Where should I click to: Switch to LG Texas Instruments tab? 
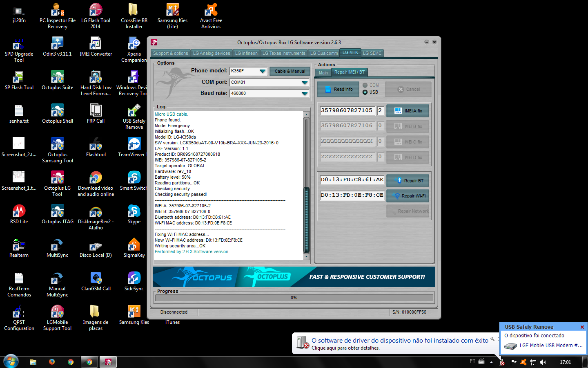(x=284, y=53)
